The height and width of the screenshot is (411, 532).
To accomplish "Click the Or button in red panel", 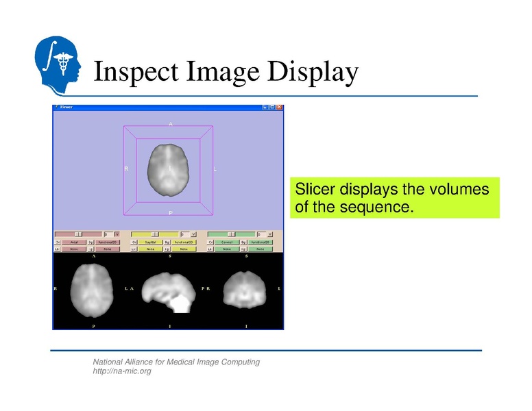I will (58, 242).
